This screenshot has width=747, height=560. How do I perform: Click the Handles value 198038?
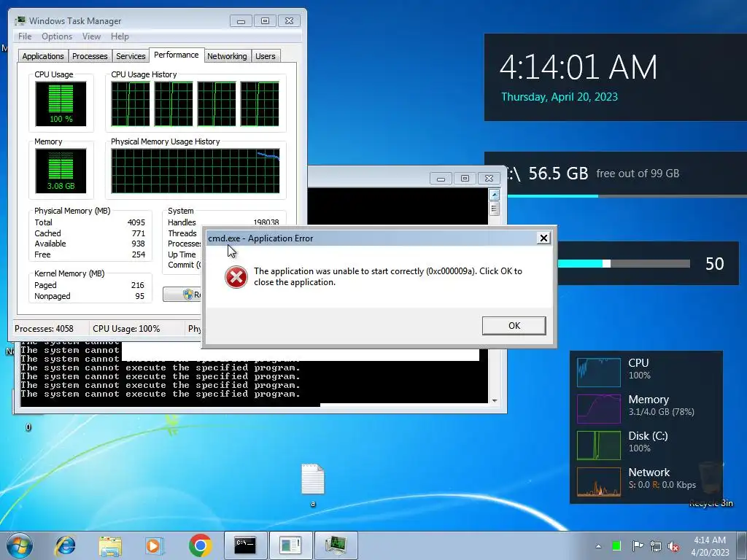point(266,222)
